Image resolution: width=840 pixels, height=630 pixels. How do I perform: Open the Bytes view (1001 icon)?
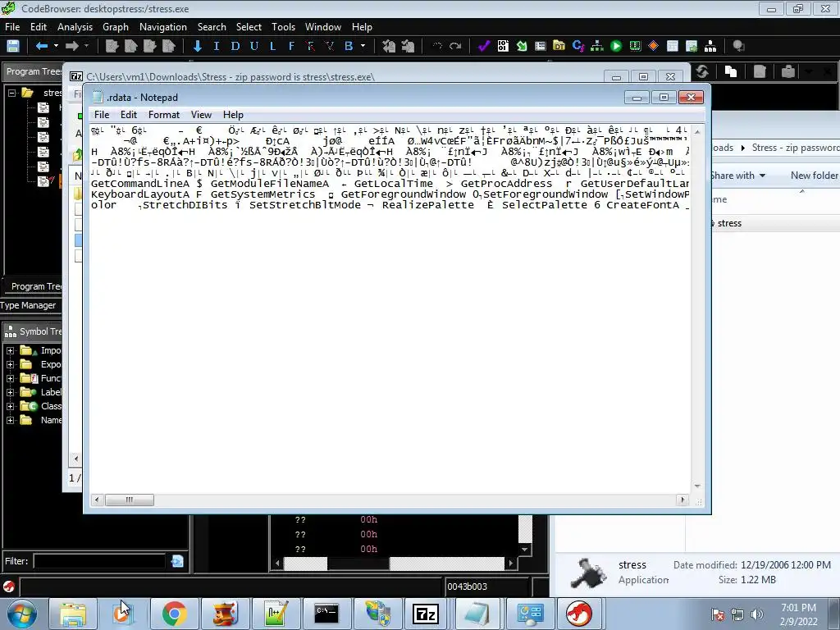503,46
